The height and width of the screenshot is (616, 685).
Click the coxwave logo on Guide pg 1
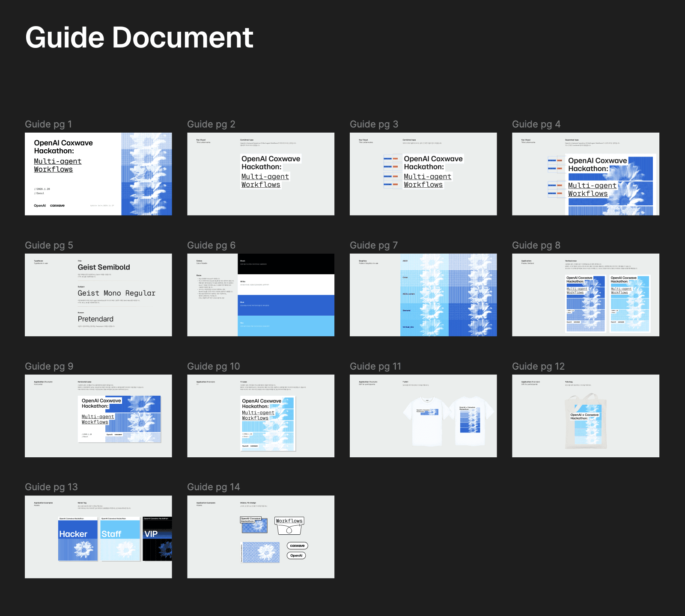pos(57,206)
